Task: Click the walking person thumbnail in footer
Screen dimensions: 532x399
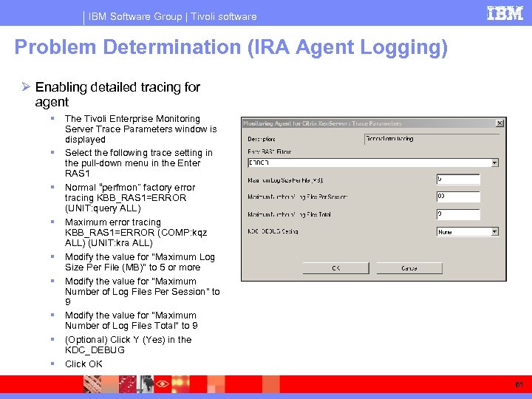Action: (146, 383)
